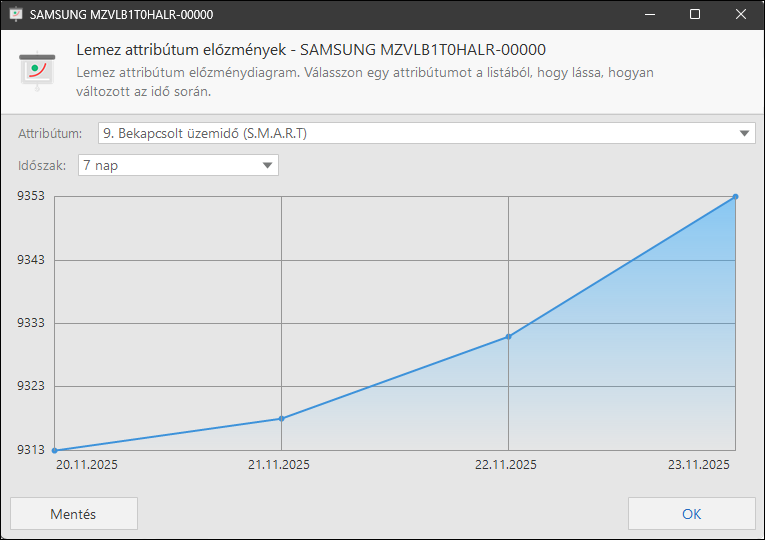Select the data point at 20.11.2025

(x=54, y=450)
